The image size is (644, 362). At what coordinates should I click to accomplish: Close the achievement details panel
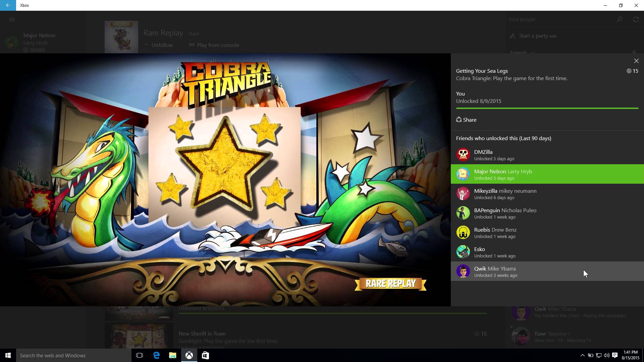pos(636,61)
